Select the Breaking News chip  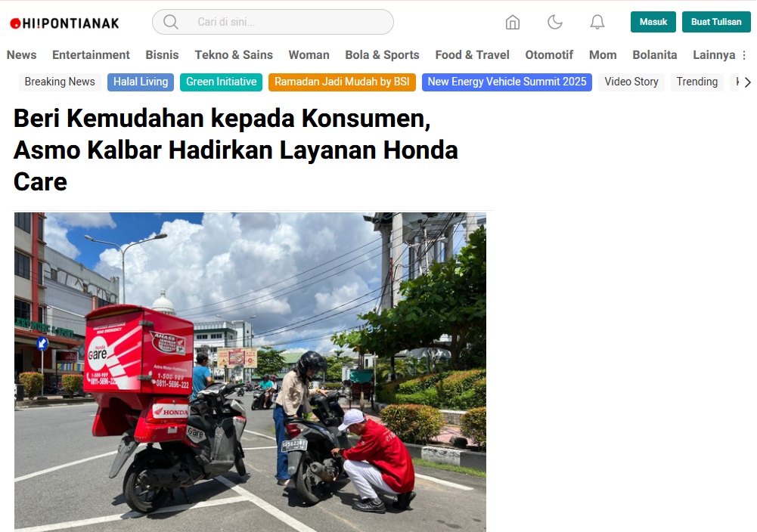60,82
